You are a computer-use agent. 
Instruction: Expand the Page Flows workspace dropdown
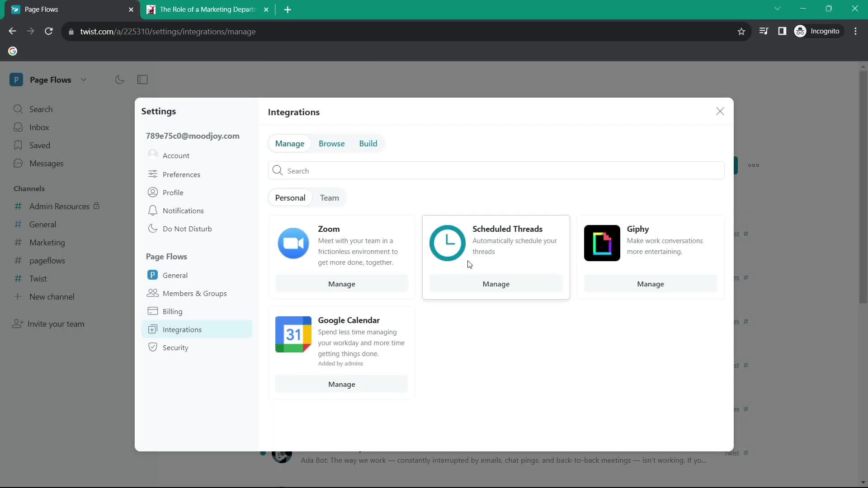tap(84, 80)
